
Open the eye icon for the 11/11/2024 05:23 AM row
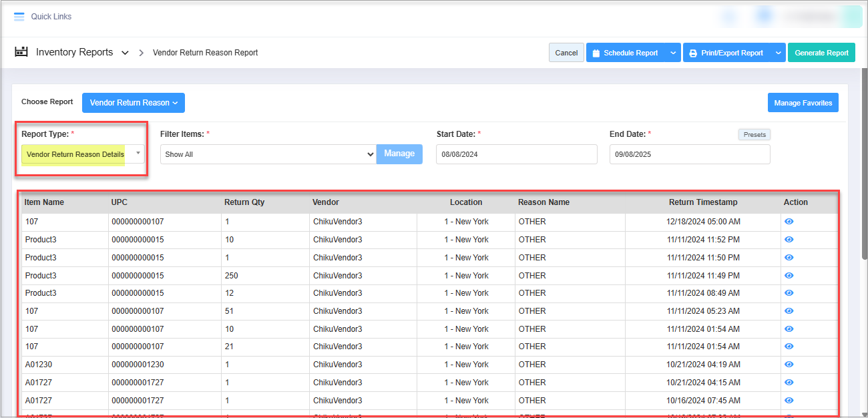(x=789, y=311)
